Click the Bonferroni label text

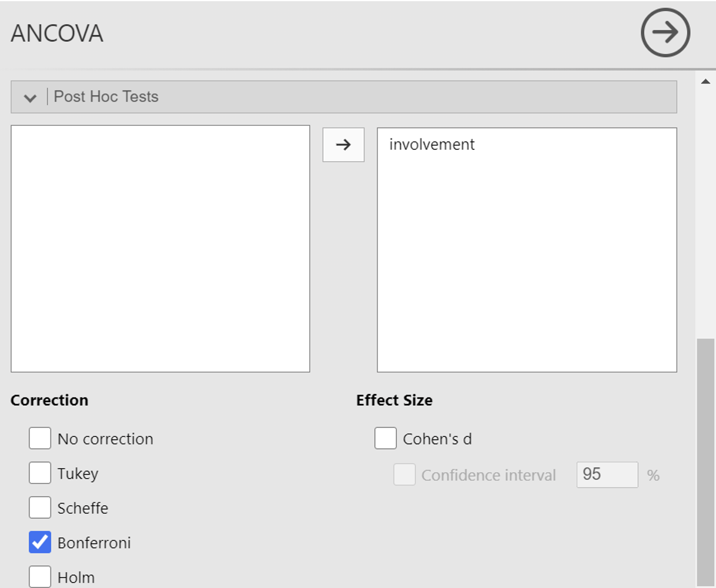(x=94, y=543)
